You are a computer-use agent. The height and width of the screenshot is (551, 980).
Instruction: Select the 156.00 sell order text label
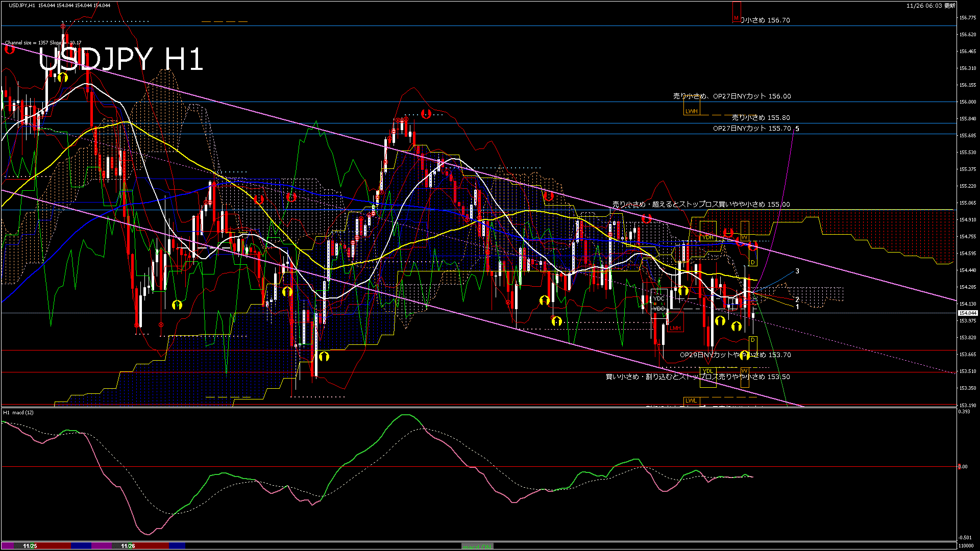point(731,96)
